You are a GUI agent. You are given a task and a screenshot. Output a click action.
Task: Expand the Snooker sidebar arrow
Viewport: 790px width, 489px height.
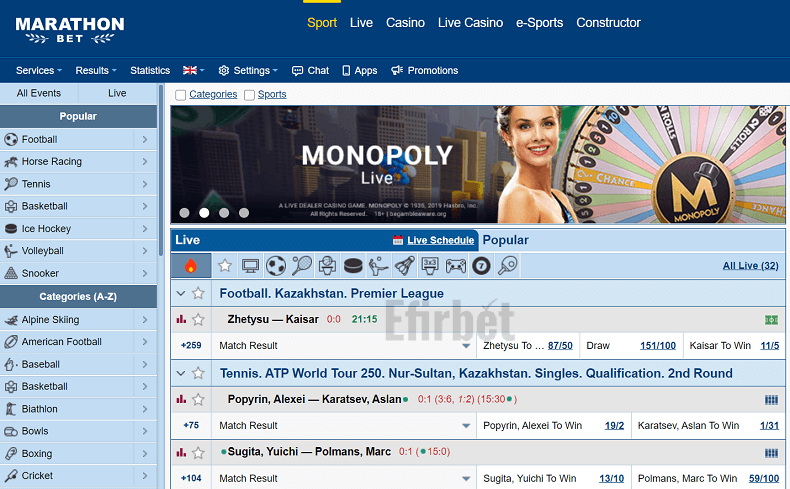(x=145, y=273)
